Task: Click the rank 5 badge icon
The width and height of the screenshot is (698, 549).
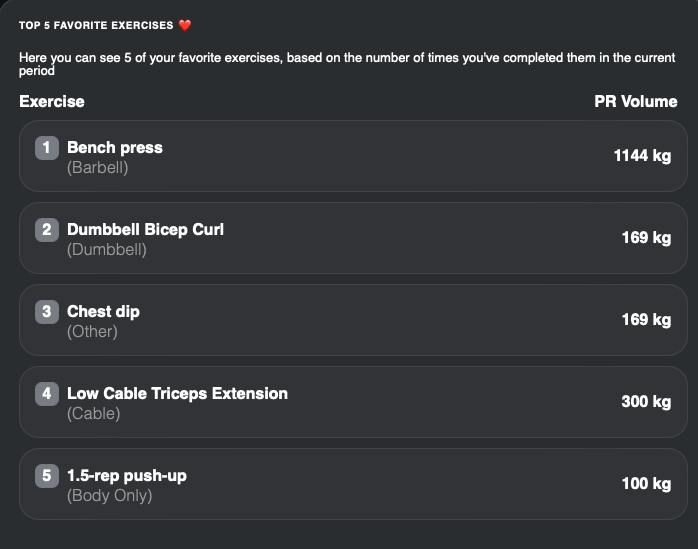Action: pos(47,477)
